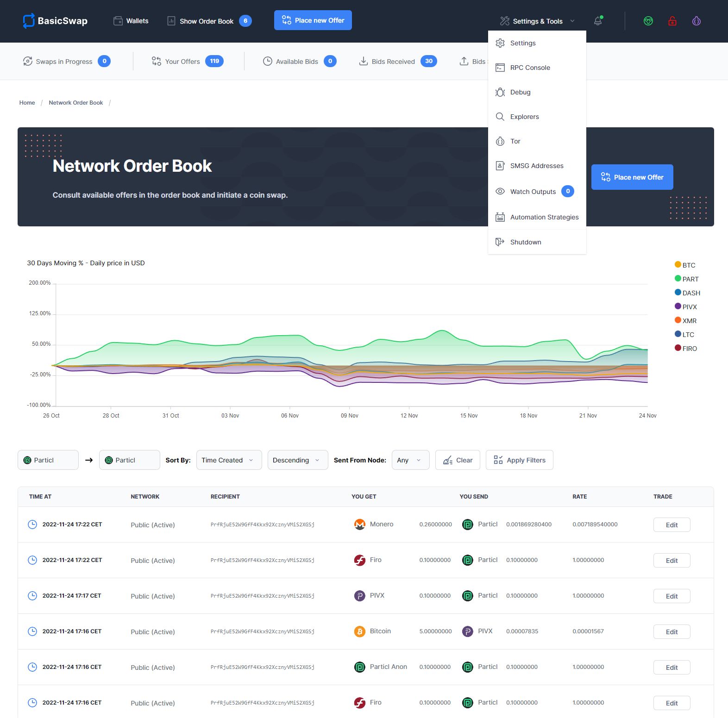Click the Bids Received 30 badge
Viewport: 728px width, 718px height.
pos(429,61)
